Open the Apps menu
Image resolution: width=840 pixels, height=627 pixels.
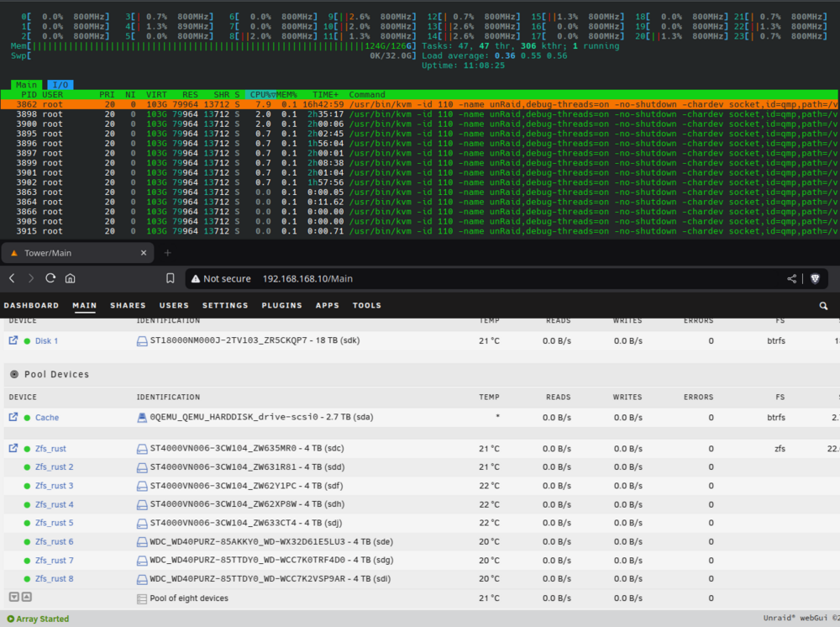(x=328, y=305)
